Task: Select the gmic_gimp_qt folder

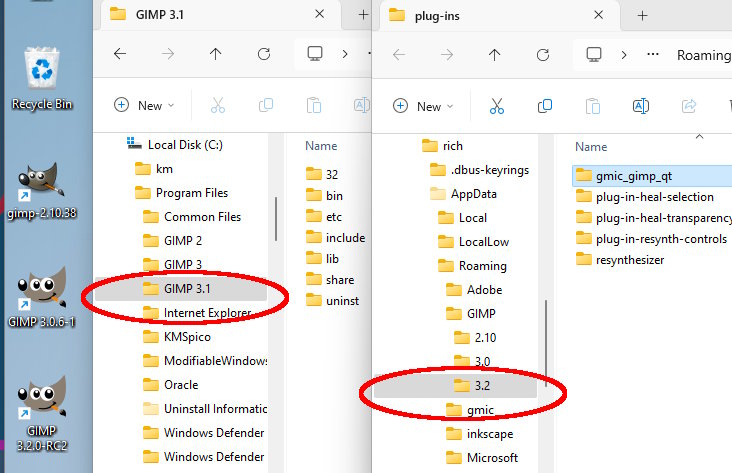Action: [652, 176]
